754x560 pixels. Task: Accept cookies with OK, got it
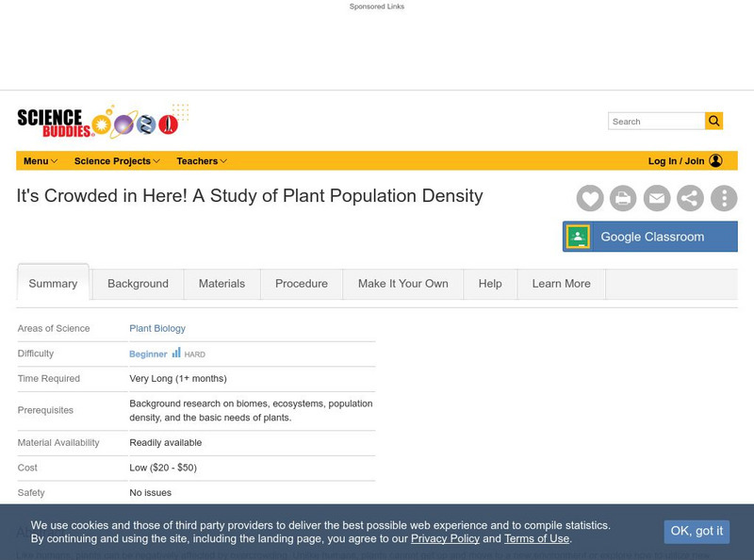pos(697,531)
